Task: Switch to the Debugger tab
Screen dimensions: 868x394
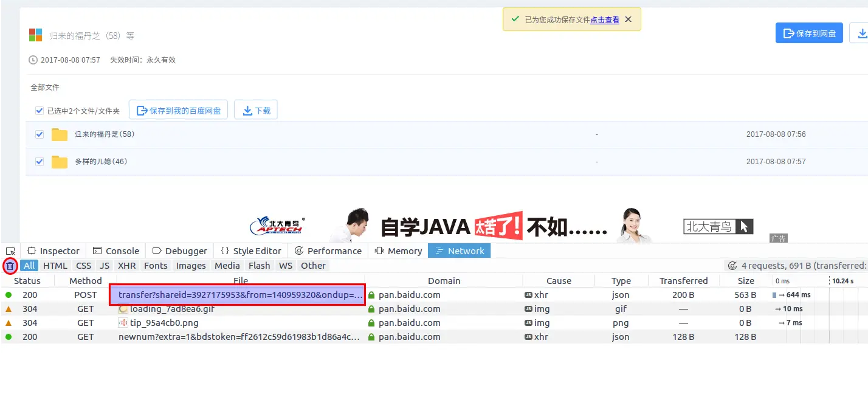Action: (x=180, y=251)
